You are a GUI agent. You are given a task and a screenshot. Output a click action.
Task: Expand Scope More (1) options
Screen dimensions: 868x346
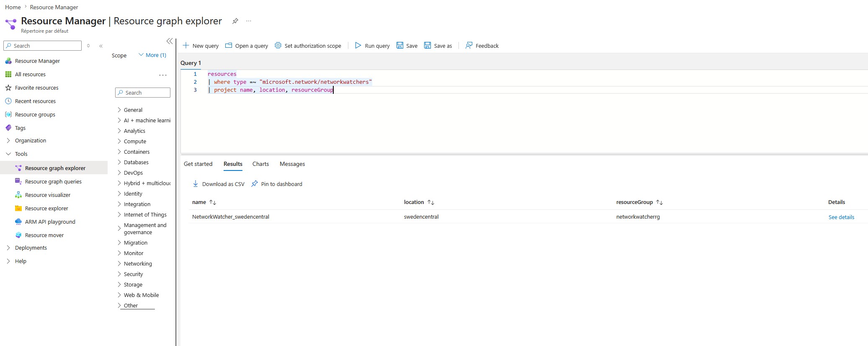pyautogui.click(x=152, y=55)
